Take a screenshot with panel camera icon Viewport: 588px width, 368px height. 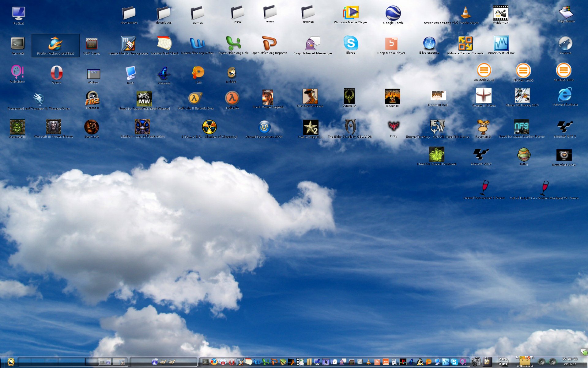click(476, 362)
